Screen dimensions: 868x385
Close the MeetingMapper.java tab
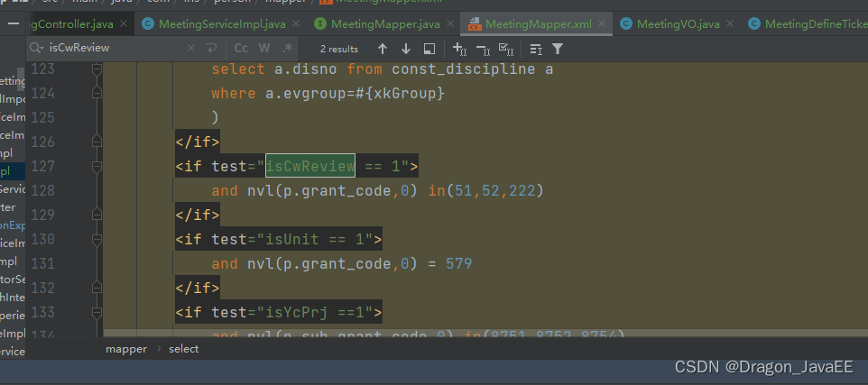coord(450,23)
